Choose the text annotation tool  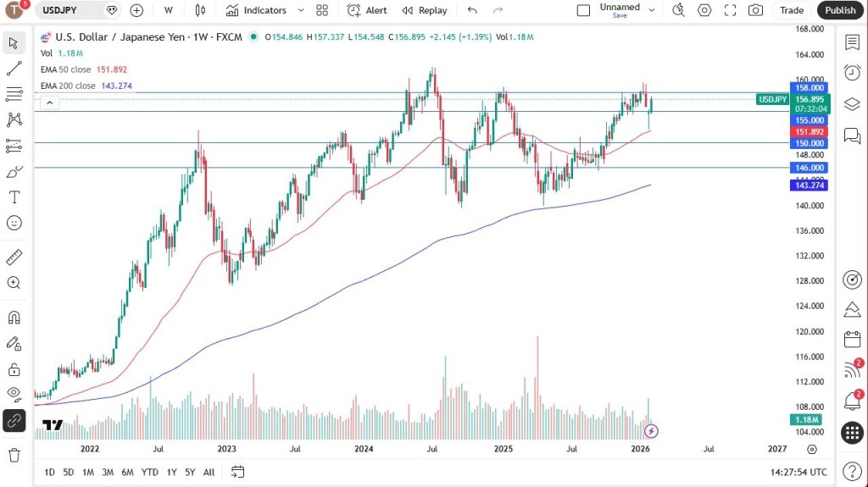[14, 197]
